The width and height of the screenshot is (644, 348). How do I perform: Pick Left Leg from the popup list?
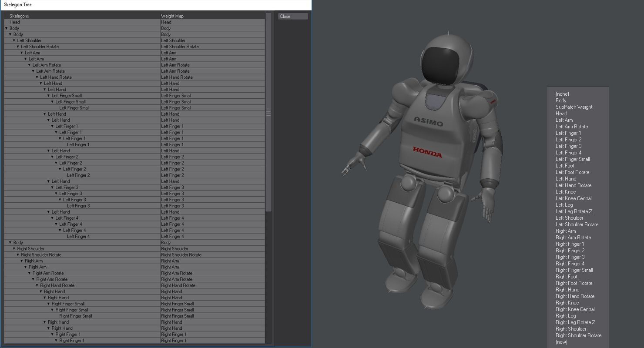[564, 205]
